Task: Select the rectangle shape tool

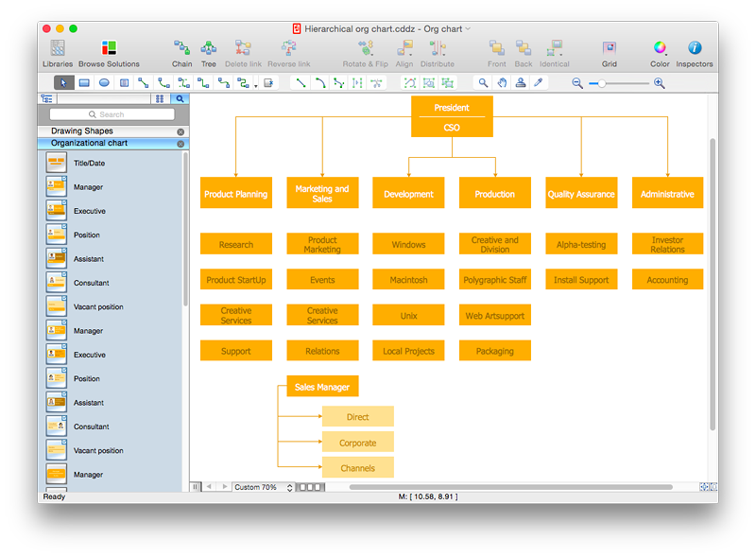Action: (84, 83)
